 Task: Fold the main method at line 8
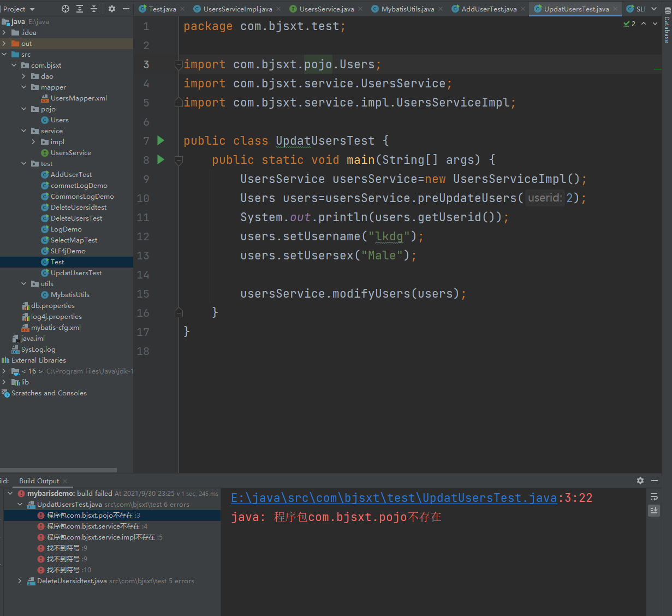coord(178,160)
